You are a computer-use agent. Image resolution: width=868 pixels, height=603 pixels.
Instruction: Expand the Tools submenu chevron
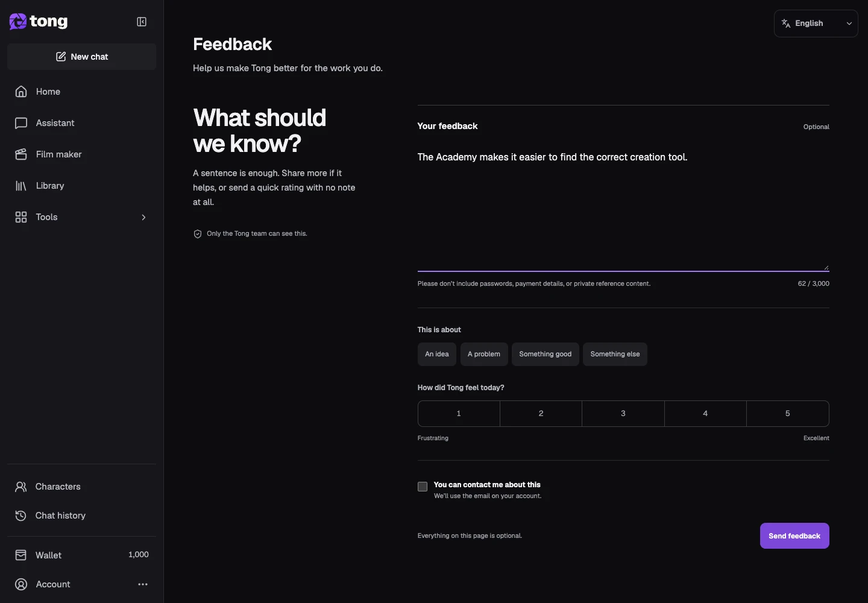point(143,217)
